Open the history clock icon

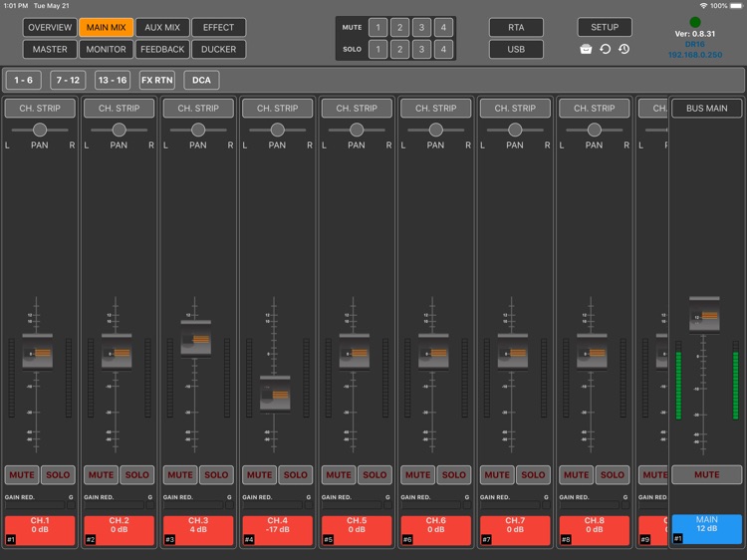point(624,49)
